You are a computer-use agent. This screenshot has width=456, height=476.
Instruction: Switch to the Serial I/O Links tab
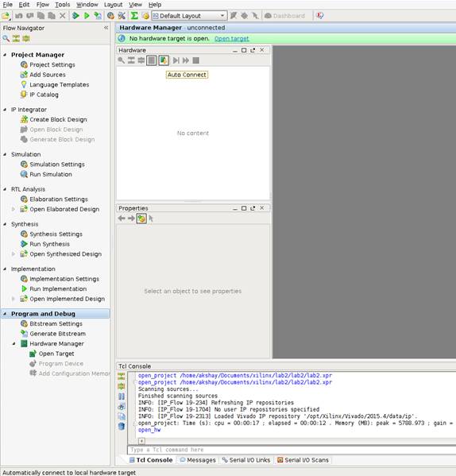[x=246, y=460]
